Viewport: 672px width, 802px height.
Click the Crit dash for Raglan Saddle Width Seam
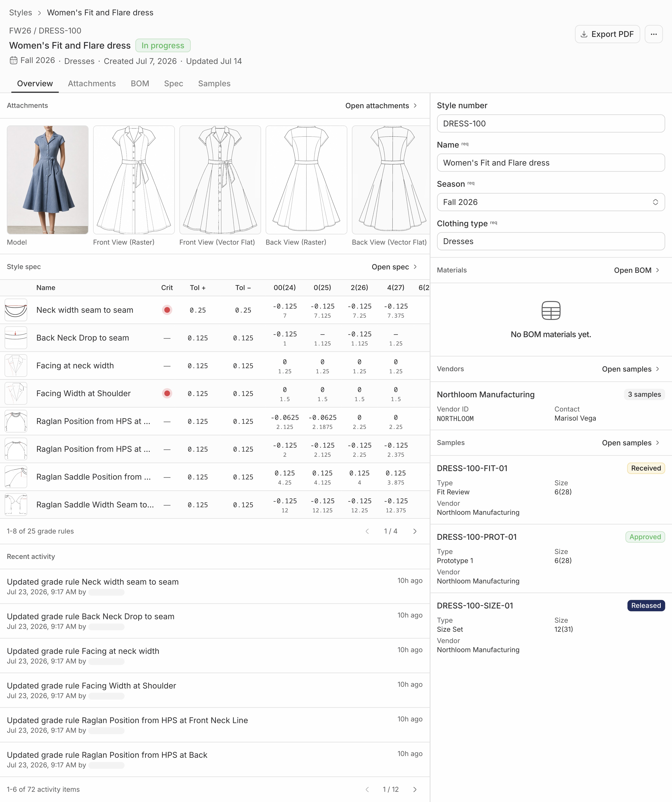point(167,505)
